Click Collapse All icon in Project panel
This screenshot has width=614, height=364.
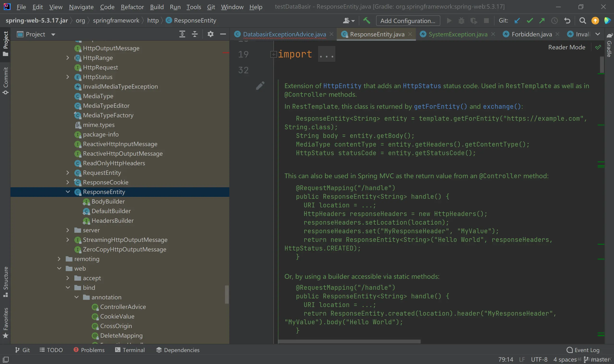click(195, 34)
